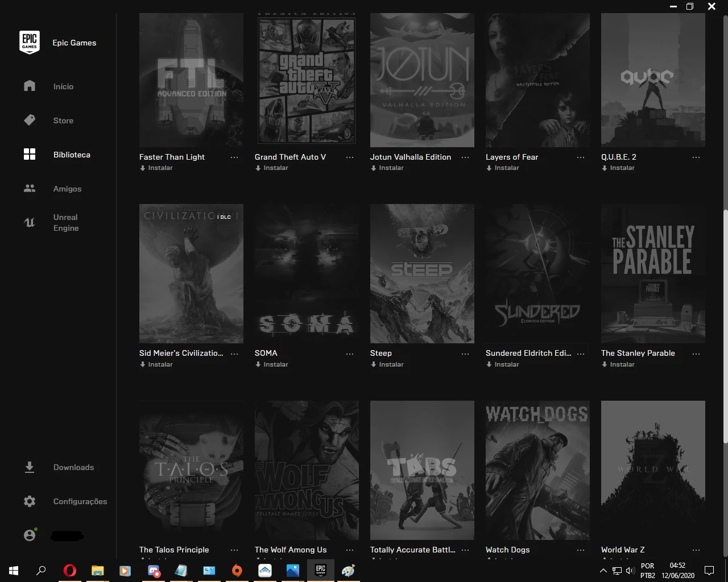
Task: Click the Faster Than Light cover art
Action: click(191, 80)
